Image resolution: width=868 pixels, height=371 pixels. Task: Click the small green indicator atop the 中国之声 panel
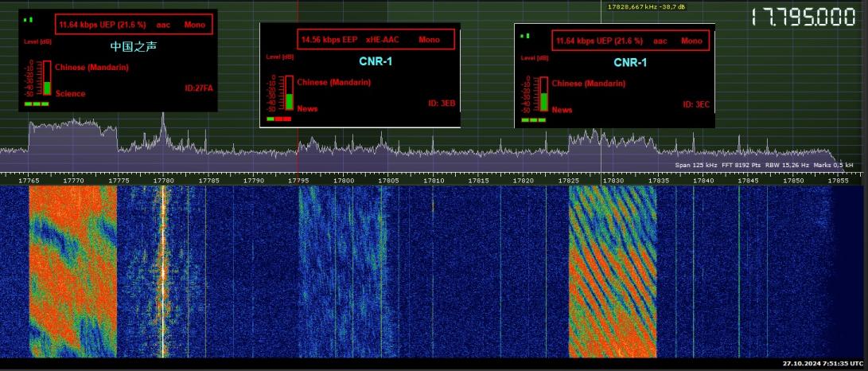pyautogui.click(x=28, y=19)
